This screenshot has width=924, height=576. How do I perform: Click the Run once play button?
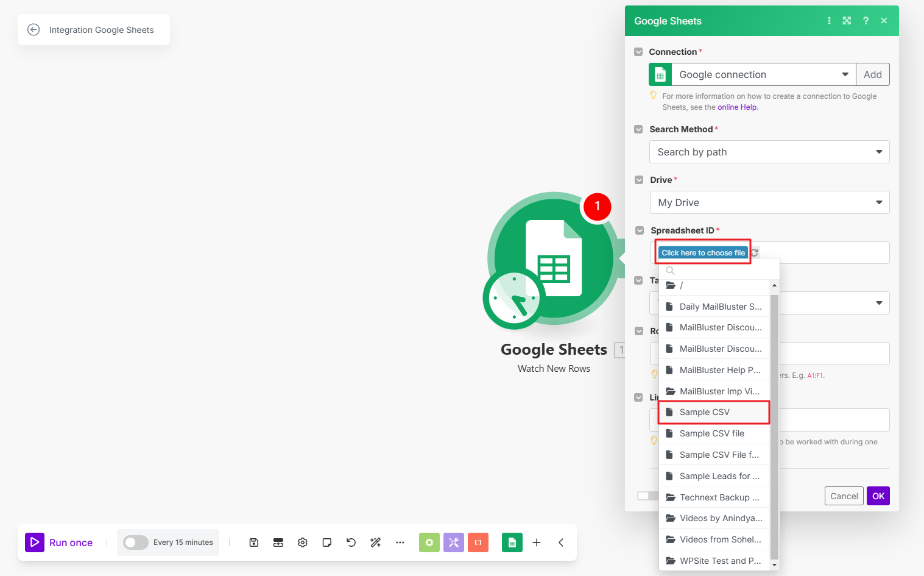coord(35,542)
